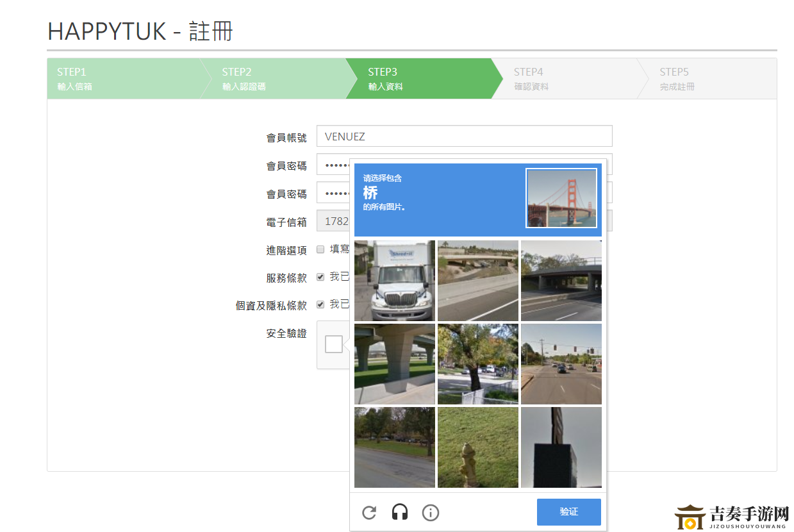Click the reload challenge arrow icon
Screen dimensions: 794x532
369,513
